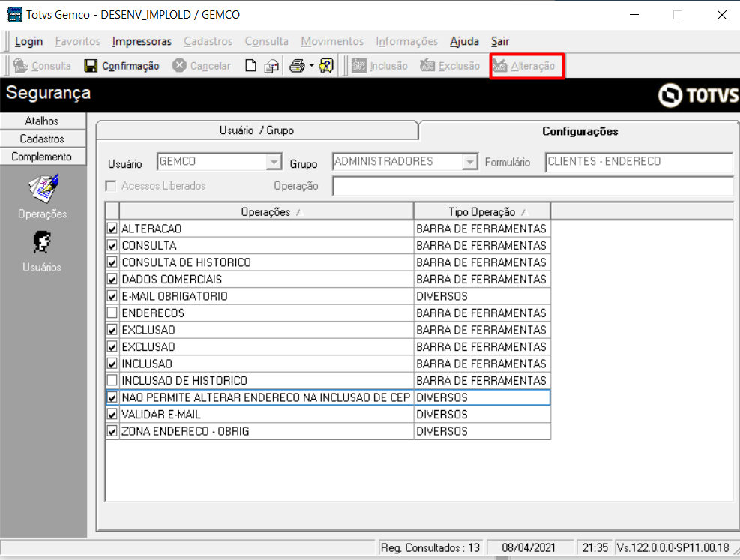Open the Consulta menu in menu bar
740x560 pixels.
pos(267,41)
